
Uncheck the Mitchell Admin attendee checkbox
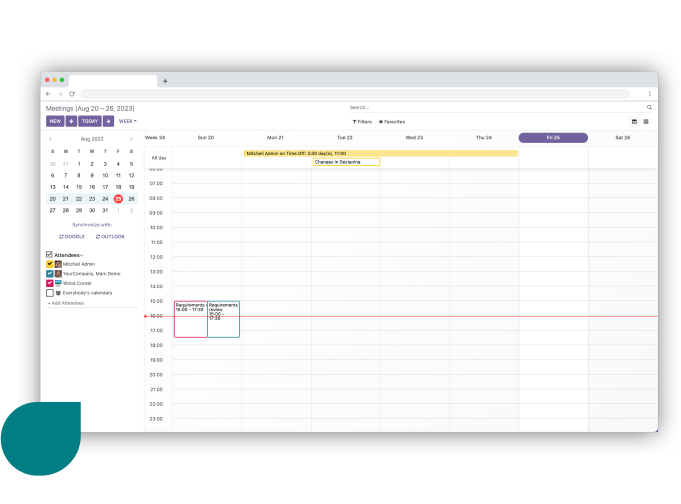[50, 264]
